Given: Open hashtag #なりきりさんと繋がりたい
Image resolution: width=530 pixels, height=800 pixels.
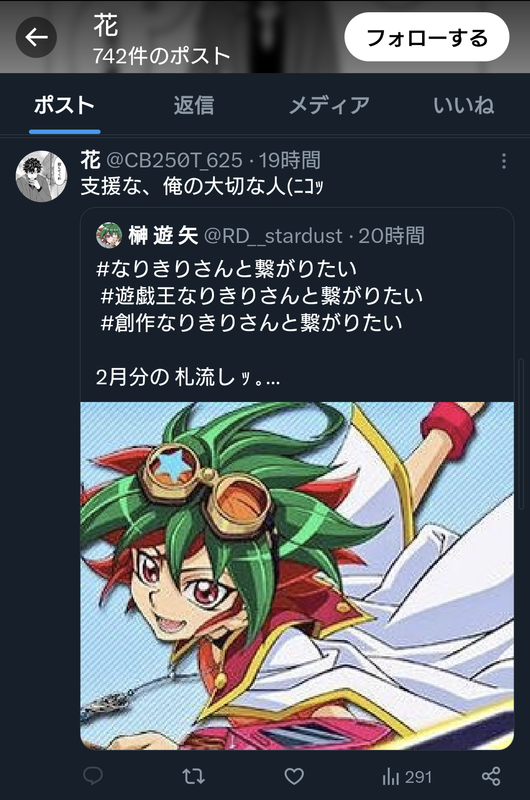Looking at the screenshot, I should tap(226, 268).
